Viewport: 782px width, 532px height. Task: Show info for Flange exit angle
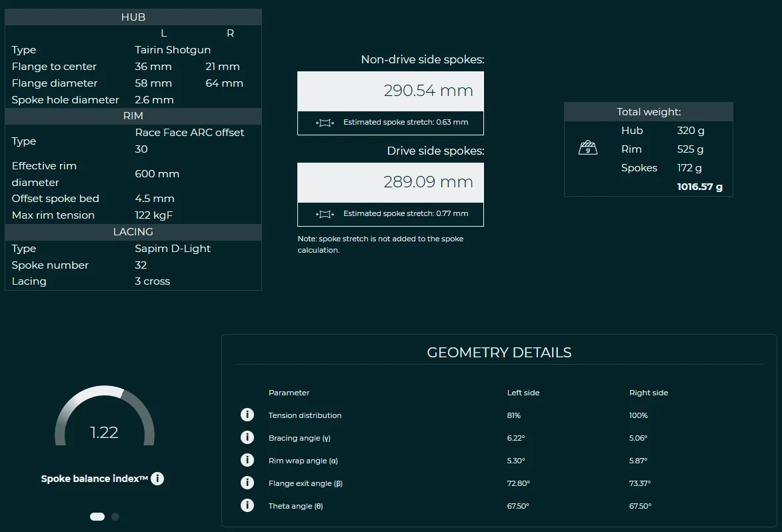click(x=247, y=483)
